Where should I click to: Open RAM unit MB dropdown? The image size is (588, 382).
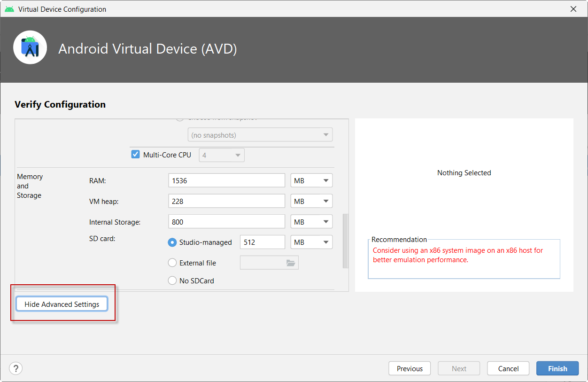point(312,180)
